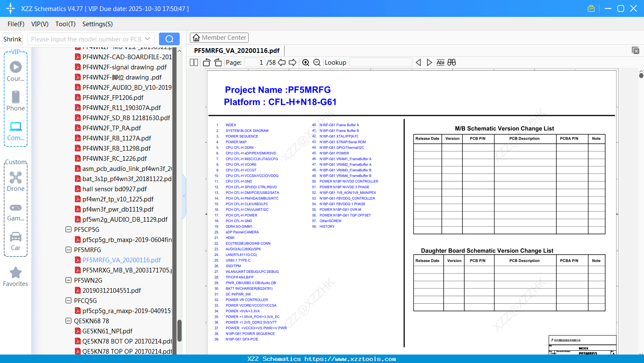Open pf5wn2g_AUDIO_DB_1129.pdf file

pyautogui.click(x=125, y=219)
